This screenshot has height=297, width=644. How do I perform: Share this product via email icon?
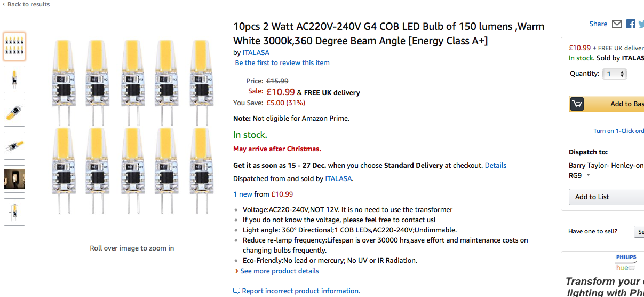click(x=617, y=24)
